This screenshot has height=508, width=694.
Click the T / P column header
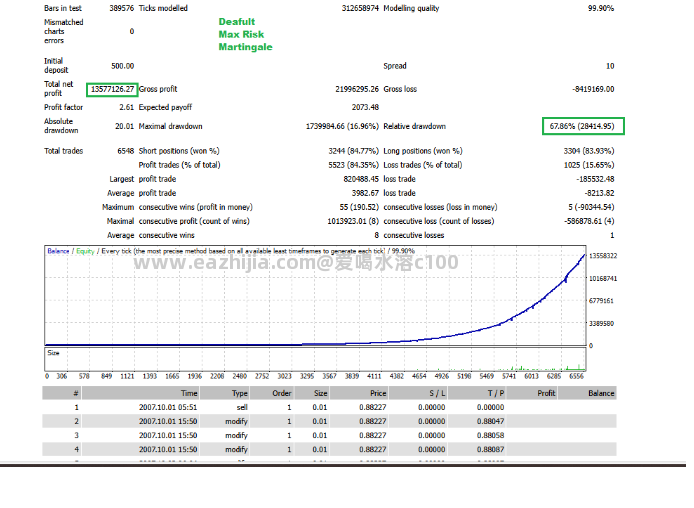click(x=477, y=393)
